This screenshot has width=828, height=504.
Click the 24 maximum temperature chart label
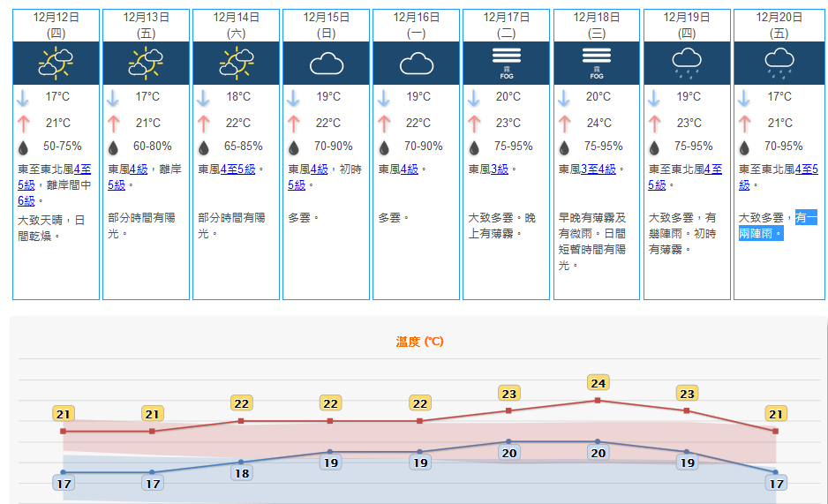point(598,382)
